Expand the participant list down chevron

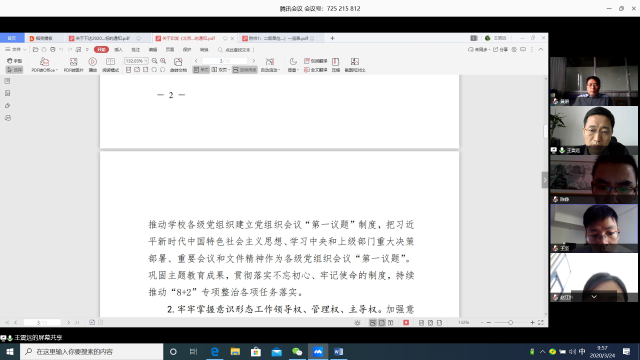point(594,297)
